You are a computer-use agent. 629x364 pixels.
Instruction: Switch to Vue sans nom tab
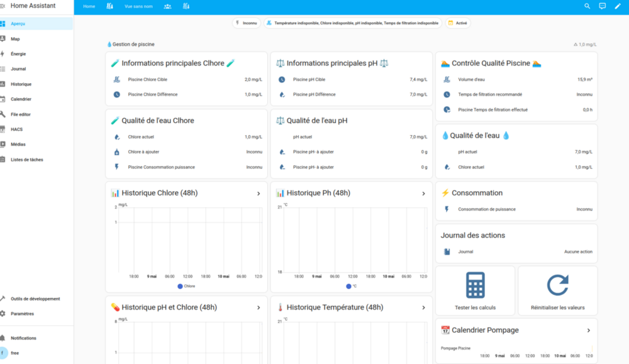138,6
